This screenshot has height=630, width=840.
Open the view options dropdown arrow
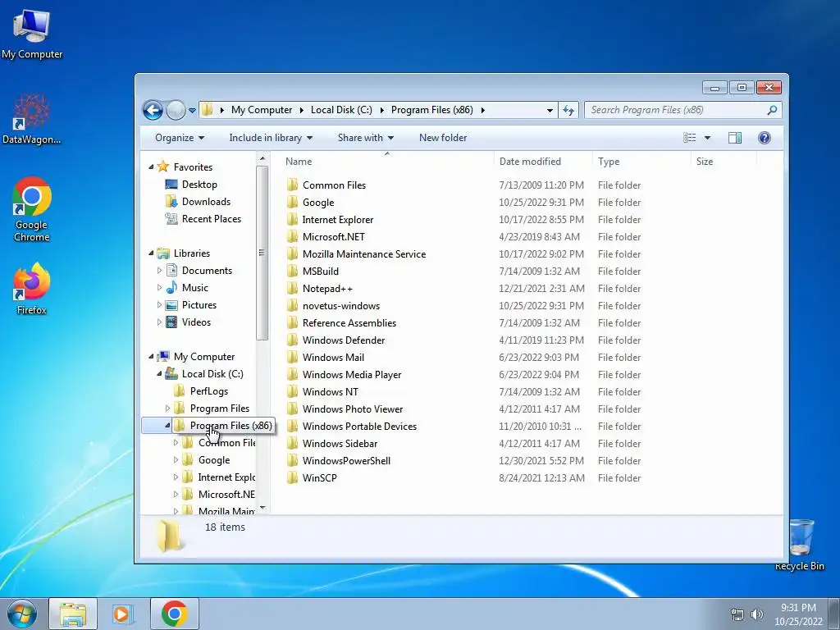[x=707, y=138]
